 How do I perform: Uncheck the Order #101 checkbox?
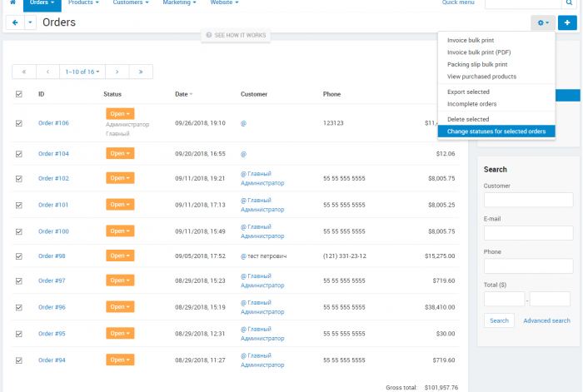(19, 205)
